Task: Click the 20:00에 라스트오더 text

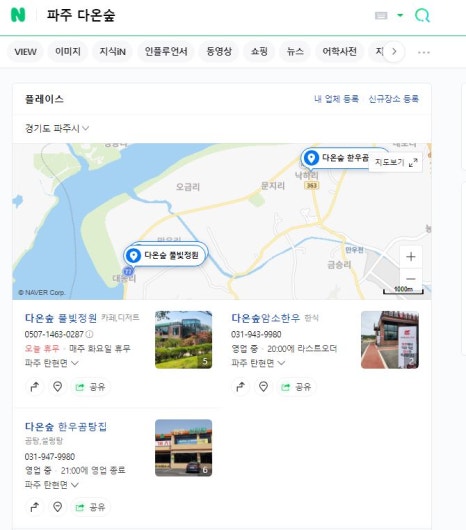Action: pos(302,348)
